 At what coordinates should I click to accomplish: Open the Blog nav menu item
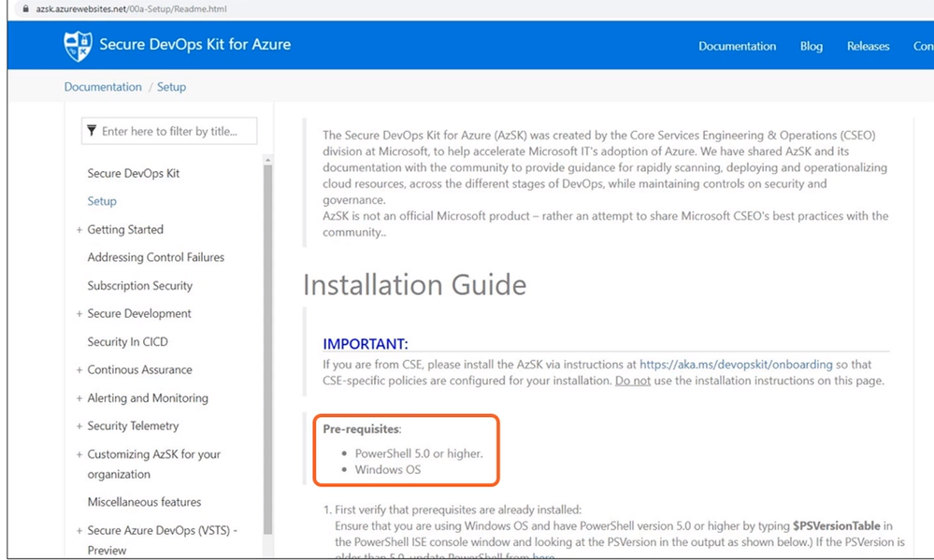click(811, 46)
